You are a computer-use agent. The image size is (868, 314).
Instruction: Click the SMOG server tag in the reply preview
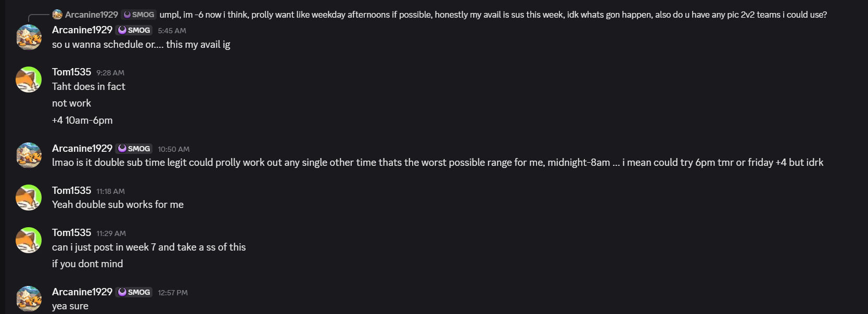point(138,15)
